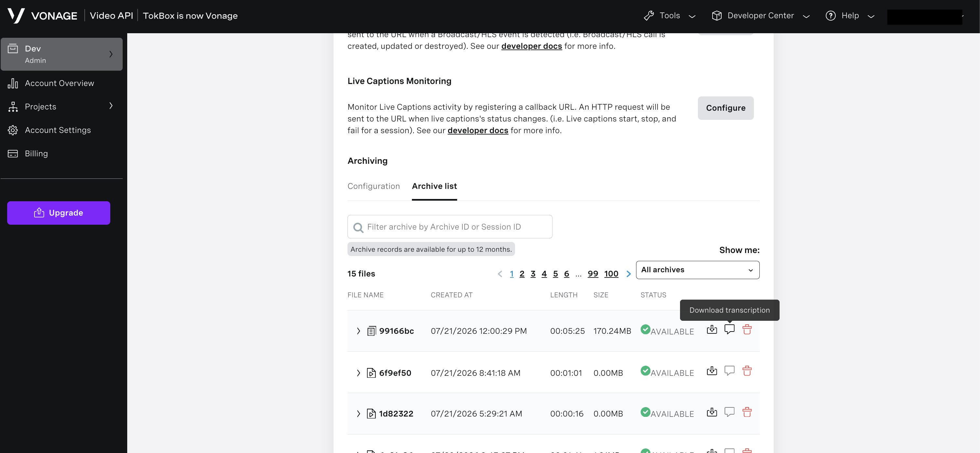Click the Projects hierarchy icon

13,106
